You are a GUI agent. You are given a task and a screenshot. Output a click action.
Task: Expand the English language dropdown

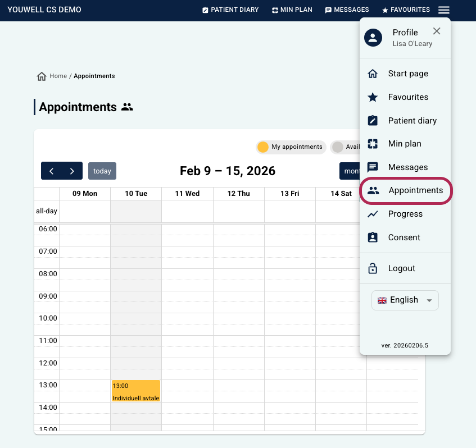pos(405,300)
